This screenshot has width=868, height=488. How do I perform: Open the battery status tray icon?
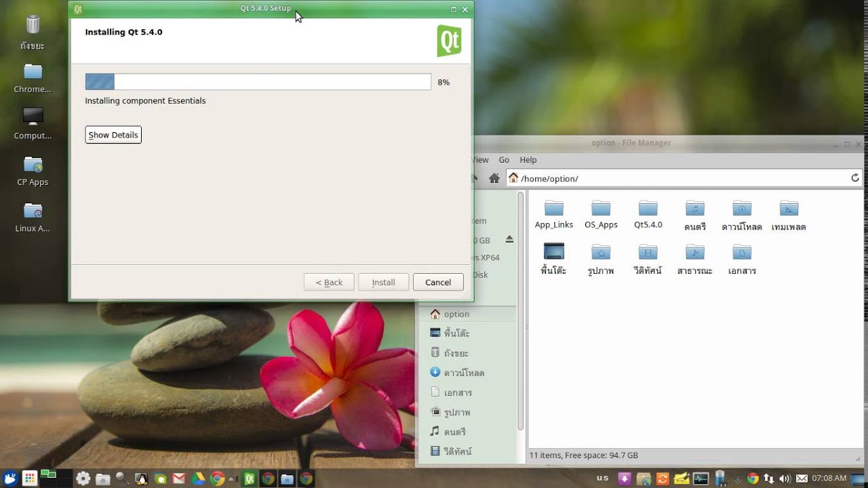[720, 479]
